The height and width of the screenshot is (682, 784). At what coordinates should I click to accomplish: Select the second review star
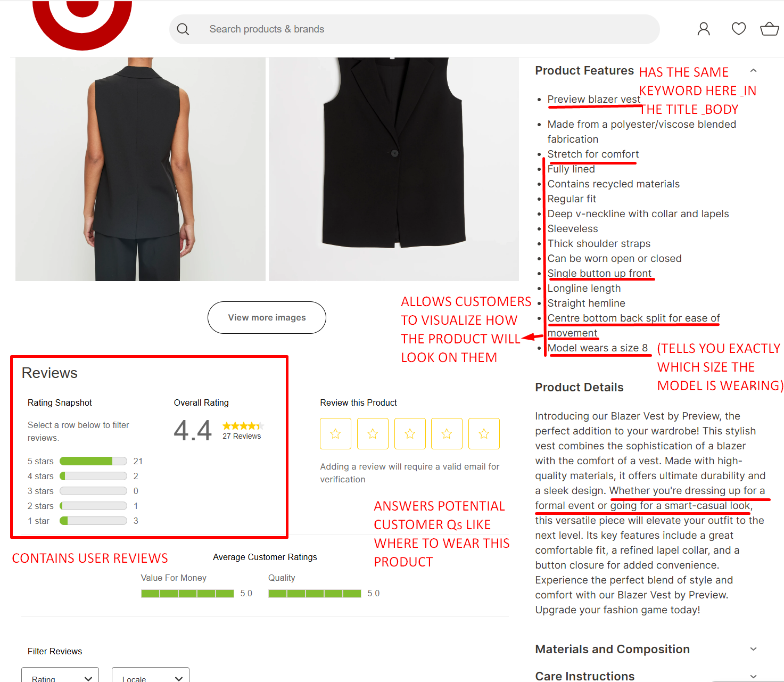click(373, 434)
